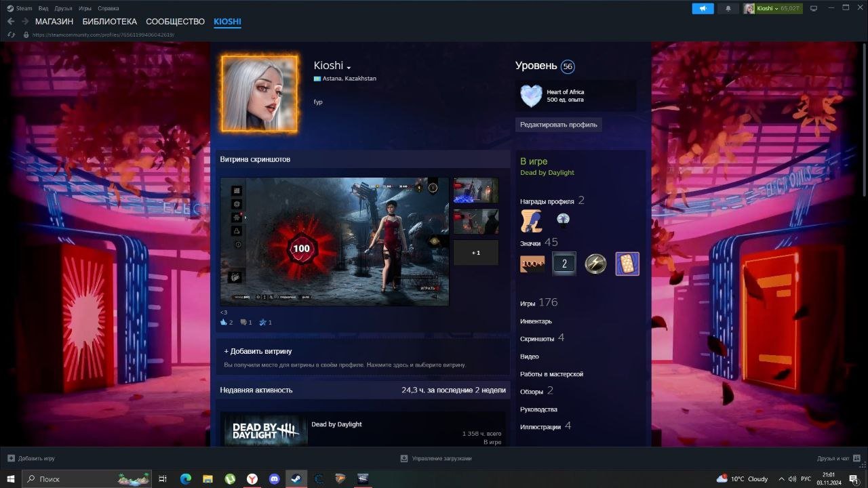Viewport: 868px width, 488px height.
Task: Open the lightning bolt badge
Action: click(595, 264)
